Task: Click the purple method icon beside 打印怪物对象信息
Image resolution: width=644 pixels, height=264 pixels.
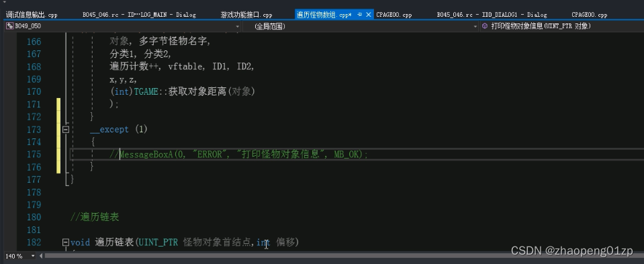Action: 485,26
